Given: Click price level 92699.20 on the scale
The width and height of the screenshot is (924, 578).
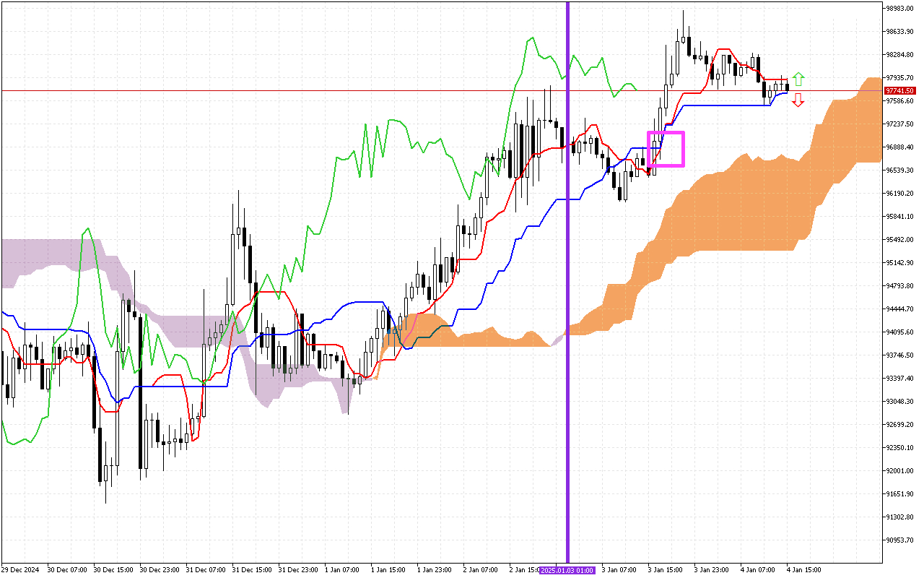Looking at the screenshot, I should [899, 425].
